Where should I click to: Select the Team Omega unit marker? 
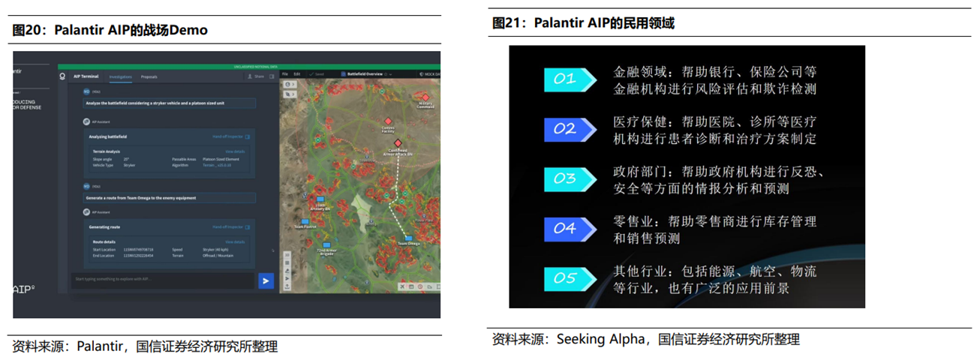point(408,238)
